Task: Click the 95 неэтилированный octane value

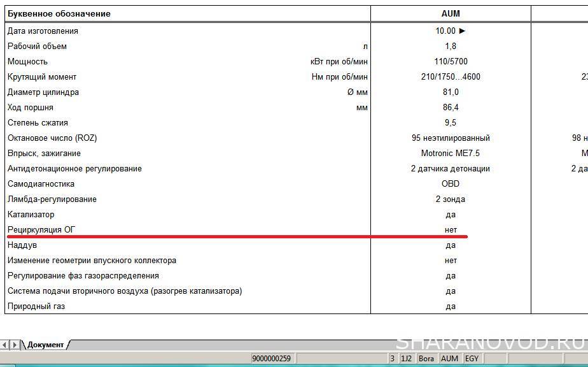Action: tap(450, 138)
